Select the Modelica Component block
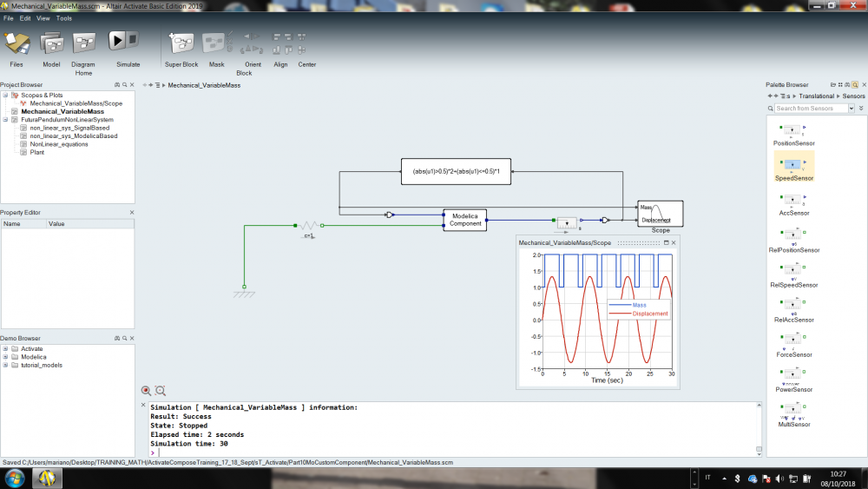Image resolution: width=868 pixels, height=489 pixels. pyautogui.click(x=465, y=220)
